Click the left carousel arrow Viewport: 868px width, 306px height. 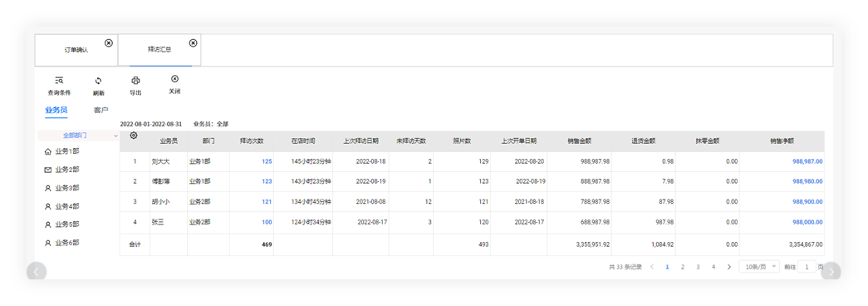pos(37,272)
